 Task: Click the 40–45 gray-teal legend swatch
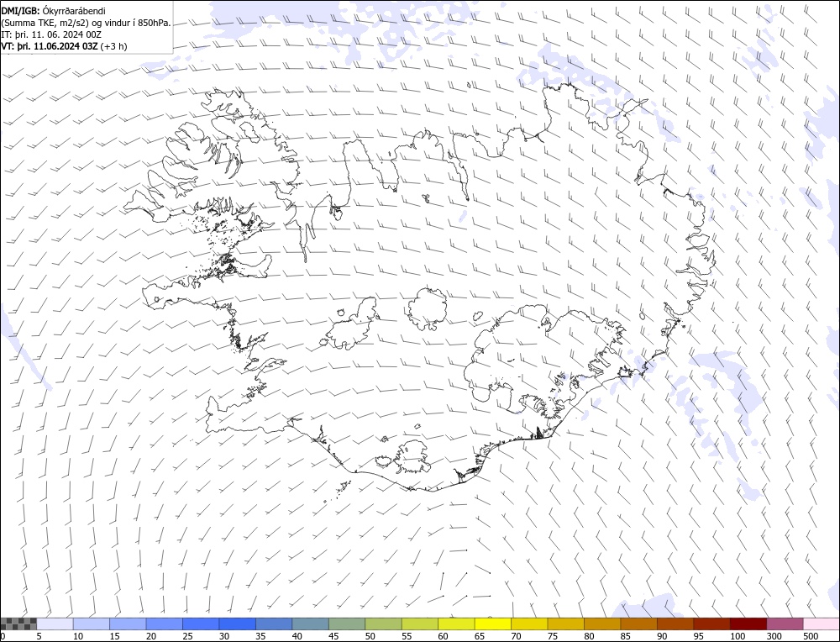click(x=310, y=624)
